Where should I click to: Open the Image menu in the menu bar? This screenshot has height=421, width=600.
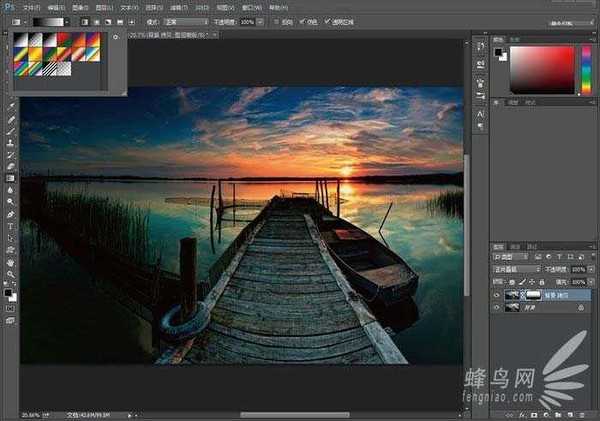[79, 5]
